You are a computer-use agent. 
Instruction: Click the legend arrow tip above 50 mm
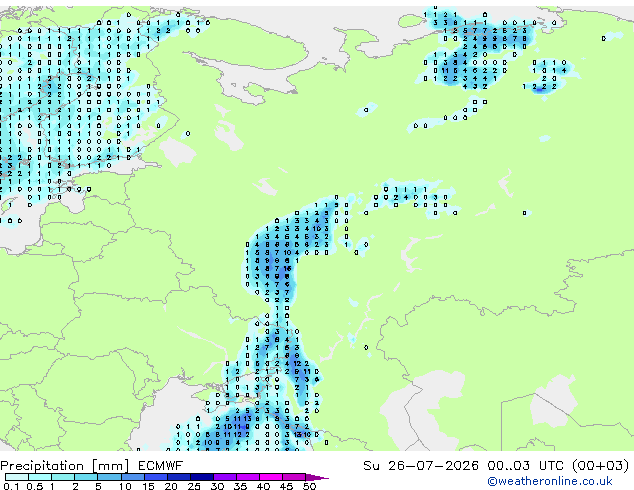(x=317, y=477)
